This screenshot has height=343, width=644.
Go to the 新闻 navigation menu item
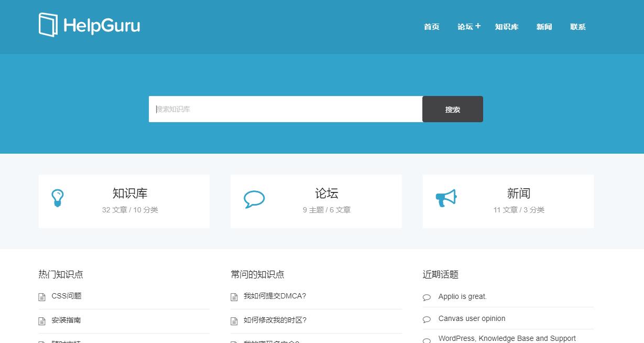click(x=544, y=27)
